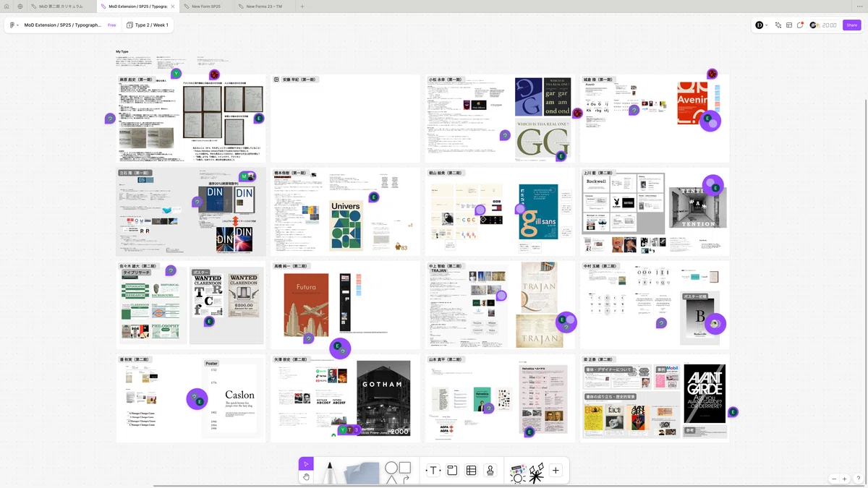
Task: Switch to New Forms 23 - TM tab
Action: pos(263,6)
